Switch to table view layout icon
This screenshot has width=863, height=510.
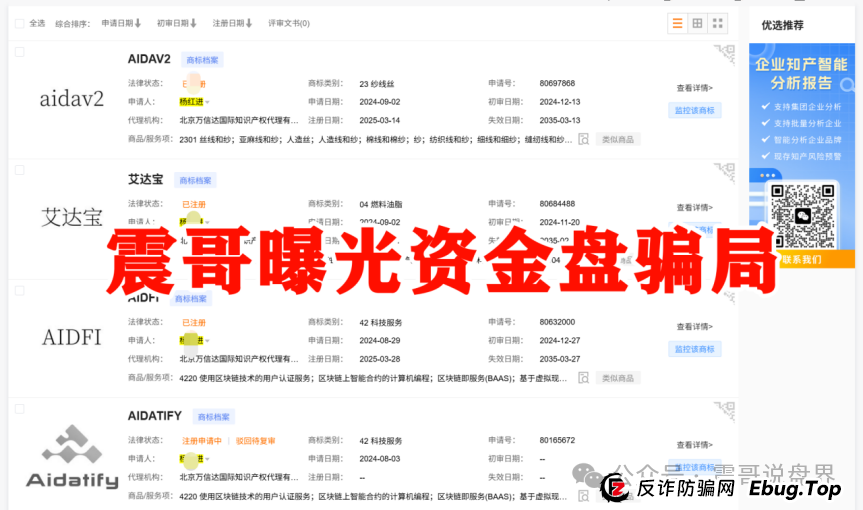pos(697,23)
